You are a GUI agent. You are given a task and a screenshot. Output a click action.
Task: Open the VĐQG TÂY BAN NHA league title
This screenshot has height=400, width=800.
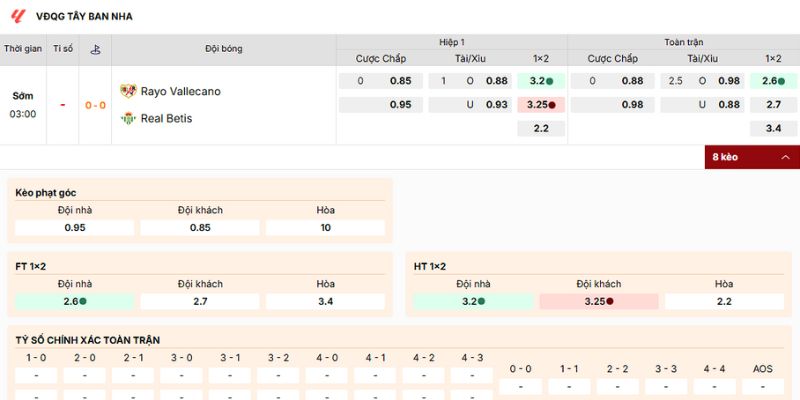84,16
